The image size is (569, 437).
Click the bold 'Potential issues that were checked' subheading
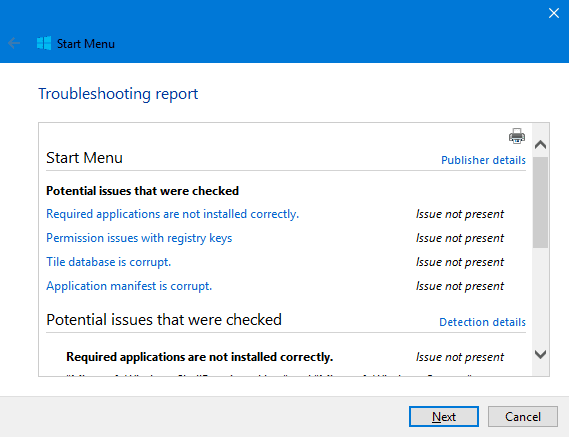tap(143, 191)
